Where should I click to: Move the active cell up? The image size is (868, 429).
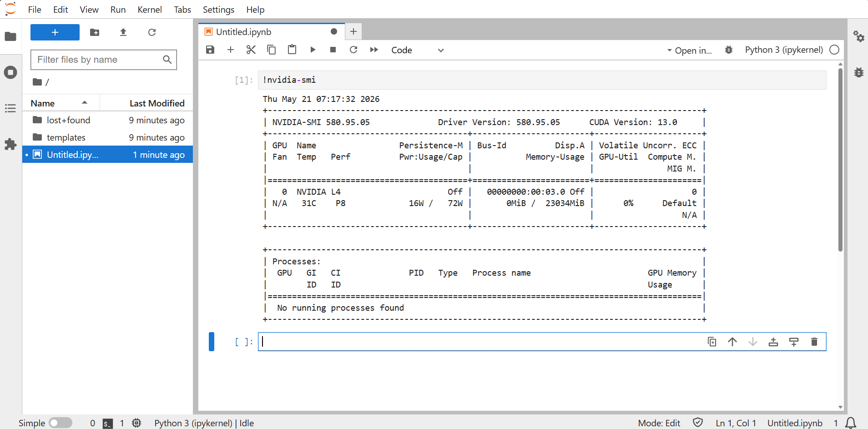[x=732, y=342]
